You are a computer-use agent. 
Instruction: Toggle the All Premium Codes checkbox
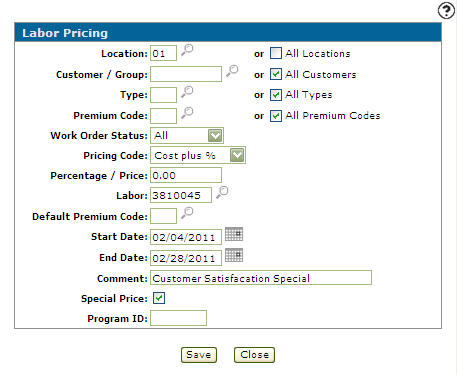pos(276,116)
